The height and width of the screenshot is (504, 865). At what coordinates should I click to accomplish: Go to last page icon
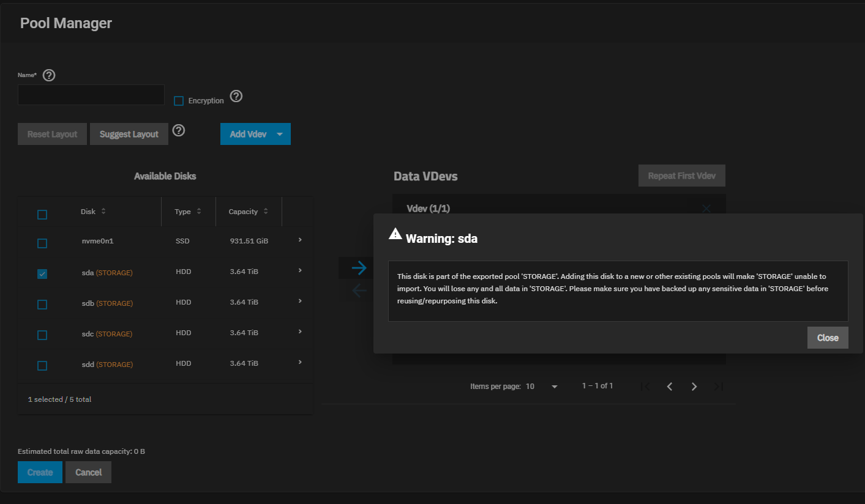pyautogui.click(x=719, y=387)
